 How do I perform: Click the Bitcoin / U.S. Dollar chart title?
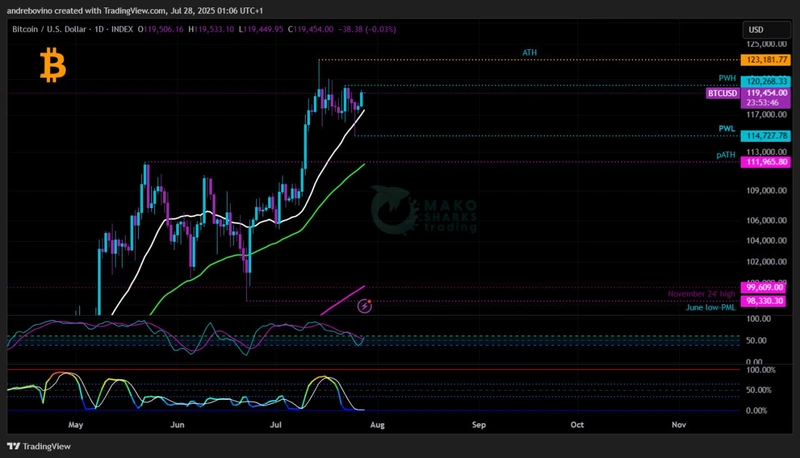click(56, 30)
